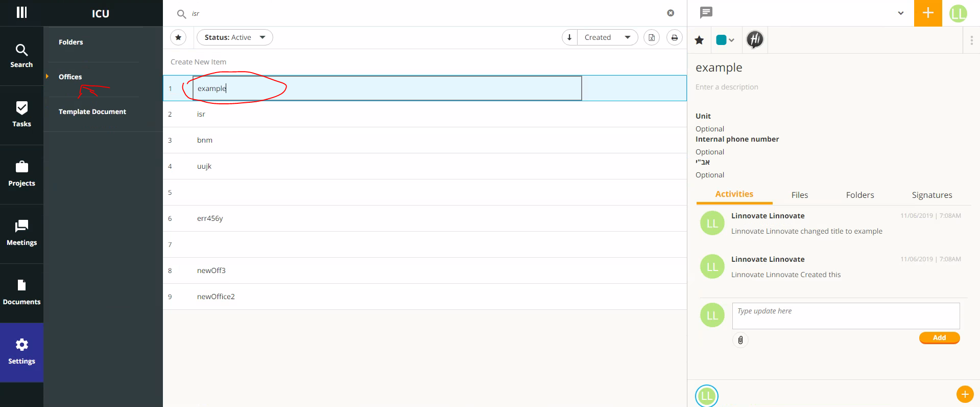
Task: Select the isr row
Action: tap(425, 114)
